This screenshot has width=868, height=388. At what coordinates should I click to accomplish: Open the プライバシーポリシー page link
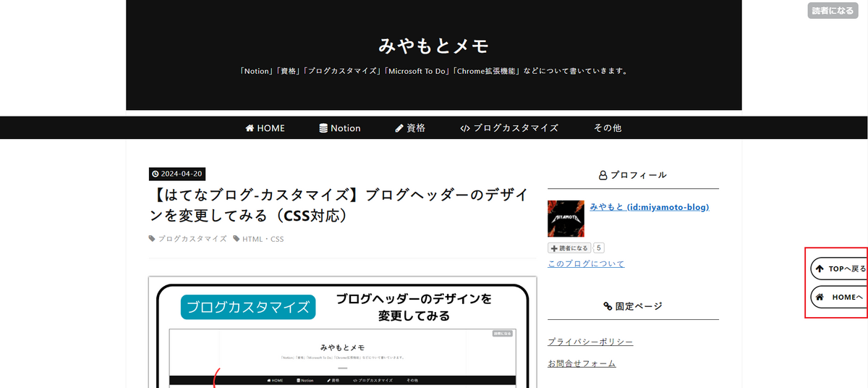(590, 342)
